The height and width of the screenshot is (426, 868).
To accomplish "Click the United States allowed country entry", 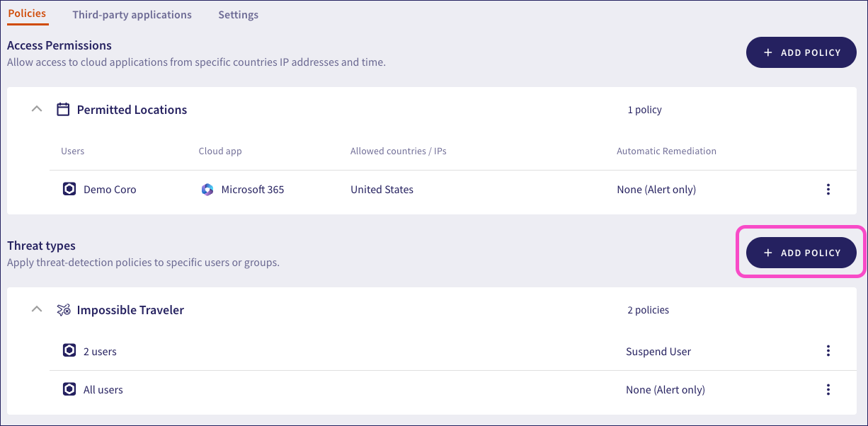I will click(382, 189).
